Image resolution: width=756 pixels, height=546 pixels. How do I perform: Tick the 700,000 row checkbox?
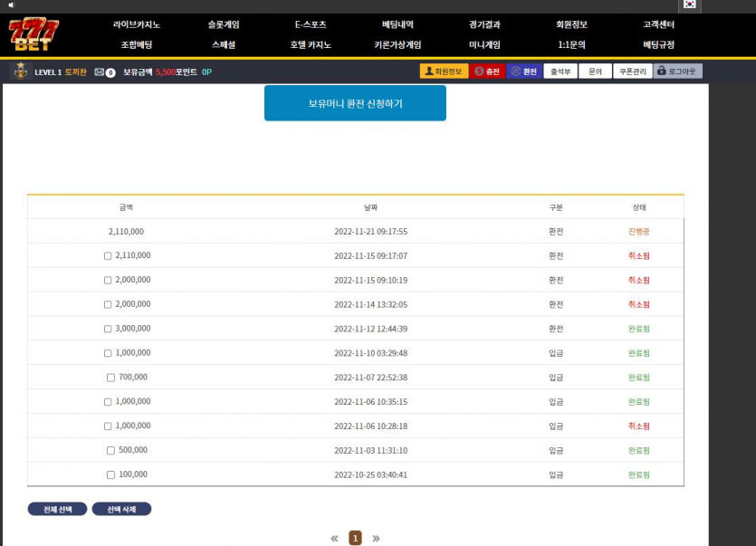click(x=111, y=378)
